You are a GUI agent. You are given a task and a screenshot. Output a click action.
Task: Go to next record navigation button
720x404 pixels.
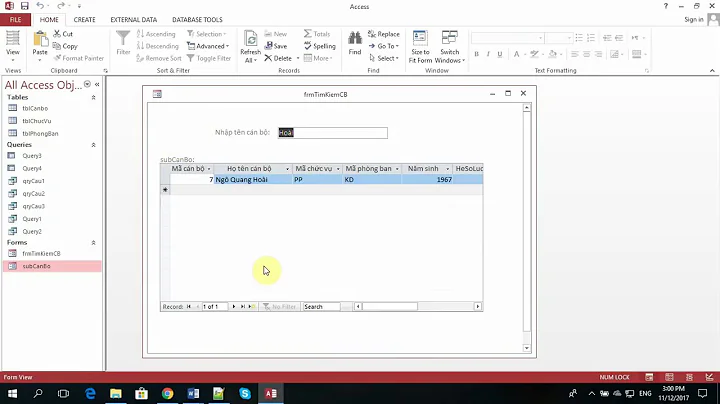tap(233, 307)
